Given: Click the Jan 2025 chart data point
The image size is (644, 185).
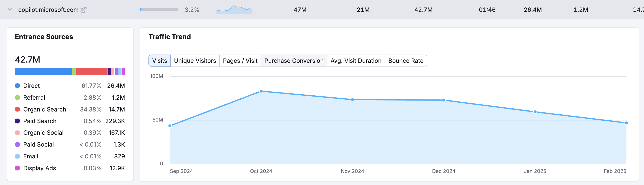Looking at the screenshot, I should 535,112.
